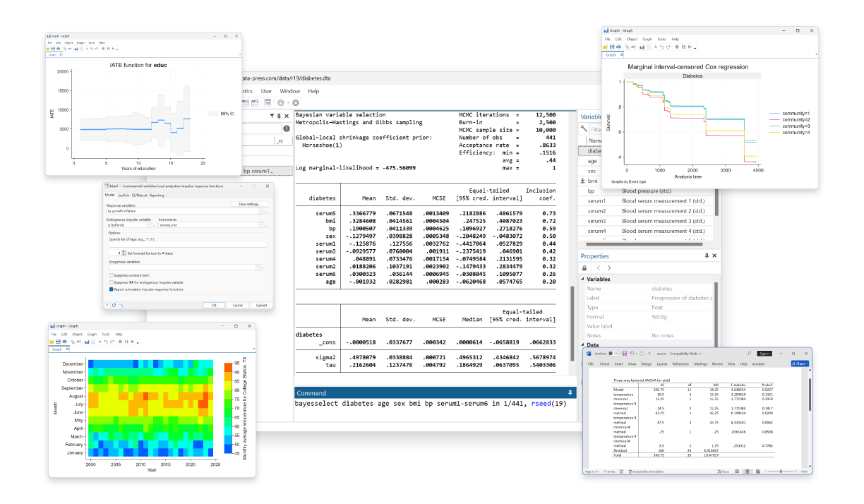Open the Response variables dropdown arrow
This screenshot has height=504, width=864.
260,211
